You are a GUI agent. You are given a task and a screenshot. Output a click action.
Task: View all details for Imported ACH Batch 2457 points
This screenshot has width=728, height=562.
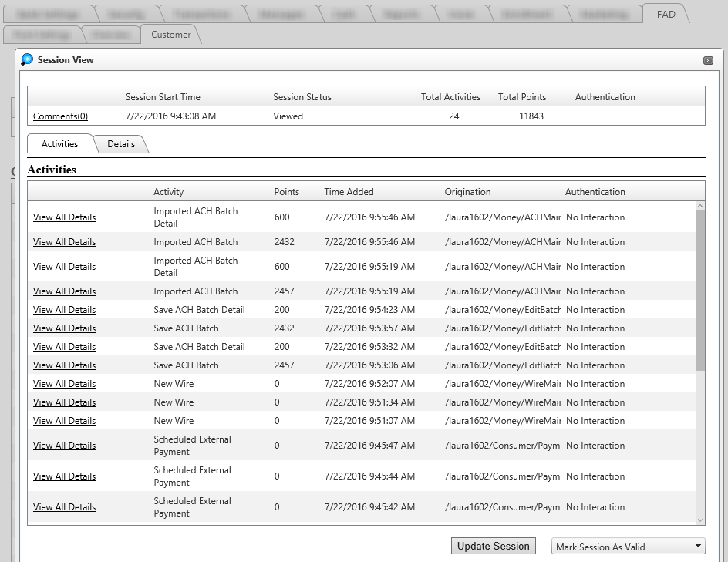pyautogui.click(x=64, y=291)
